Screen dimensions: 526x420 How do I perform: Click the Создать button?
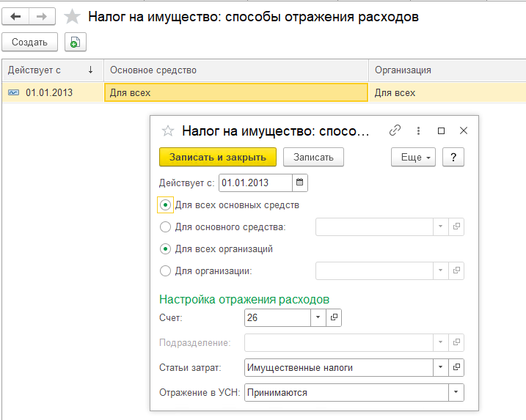pyautogui.click(x=29, y=43)
